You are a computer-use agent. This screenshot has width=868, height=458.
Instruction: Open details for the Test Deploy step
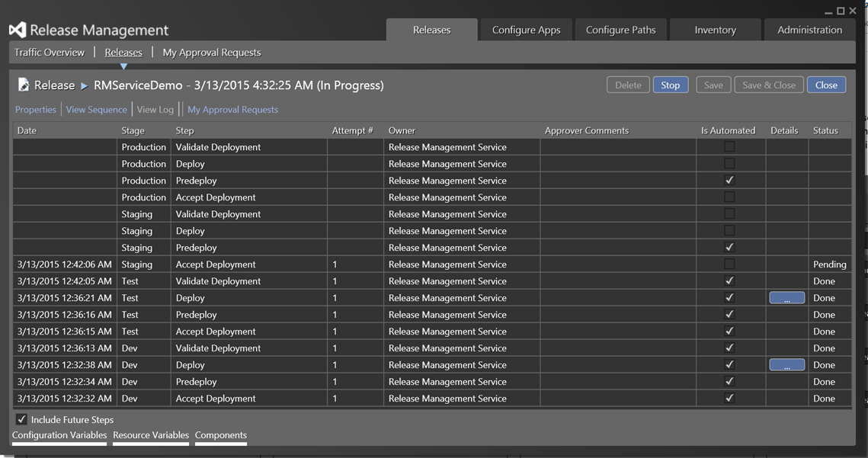tap(786, 298)
